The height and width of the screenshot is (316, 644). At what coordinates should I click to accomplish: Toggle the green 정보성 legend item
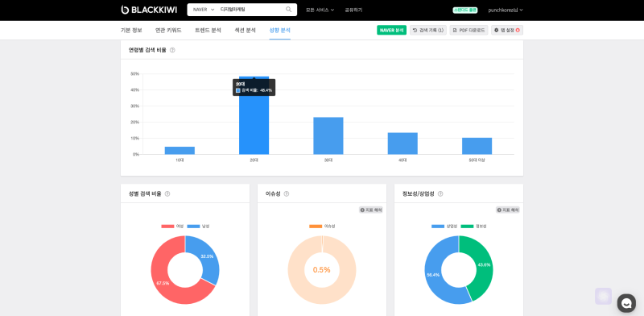coord(473,227)
